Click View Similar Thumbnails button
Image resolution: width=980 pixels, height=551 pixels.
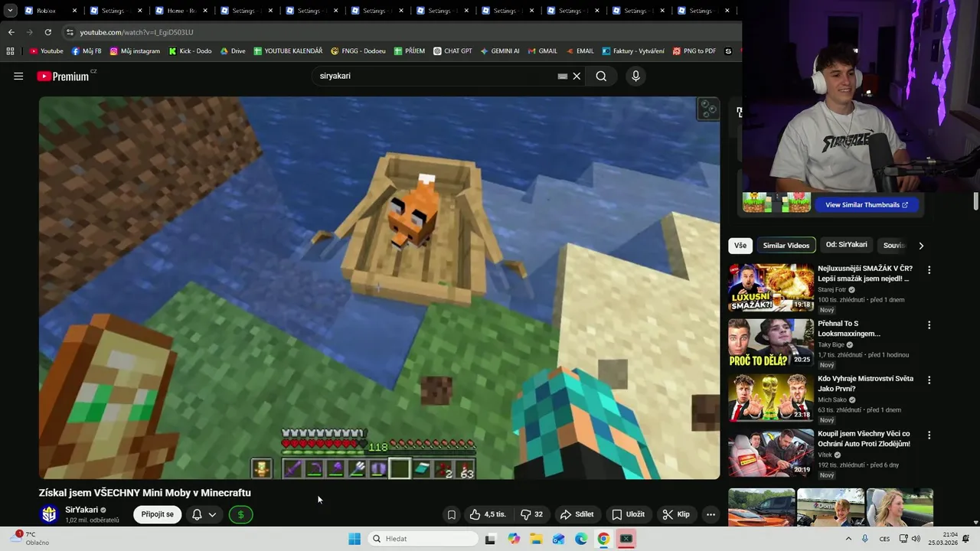coord(867,205)
